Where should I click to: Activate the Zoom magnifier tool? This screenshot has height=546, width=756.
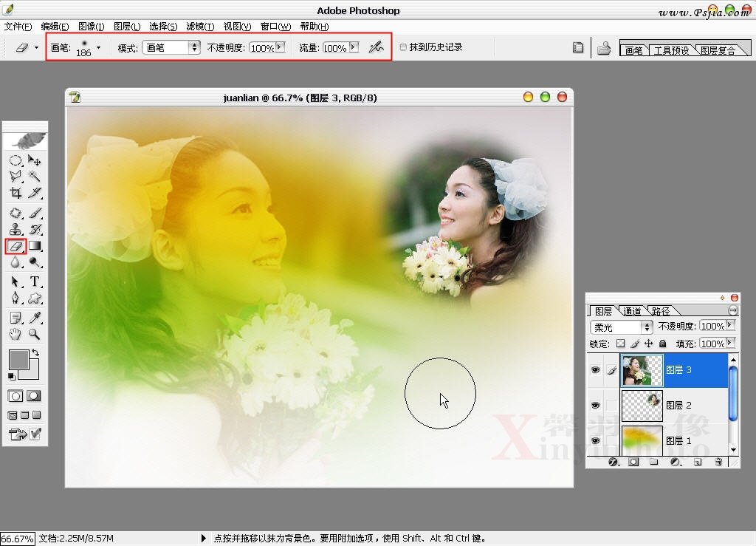click(x=35, y=334)
